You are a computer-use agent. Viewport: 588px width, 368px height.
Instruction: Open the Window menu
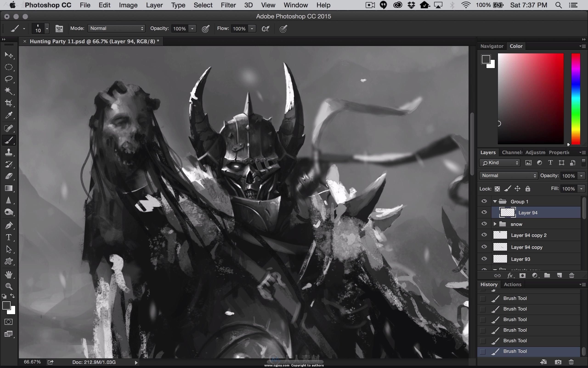pyautogui.click(x=296, y=5)
